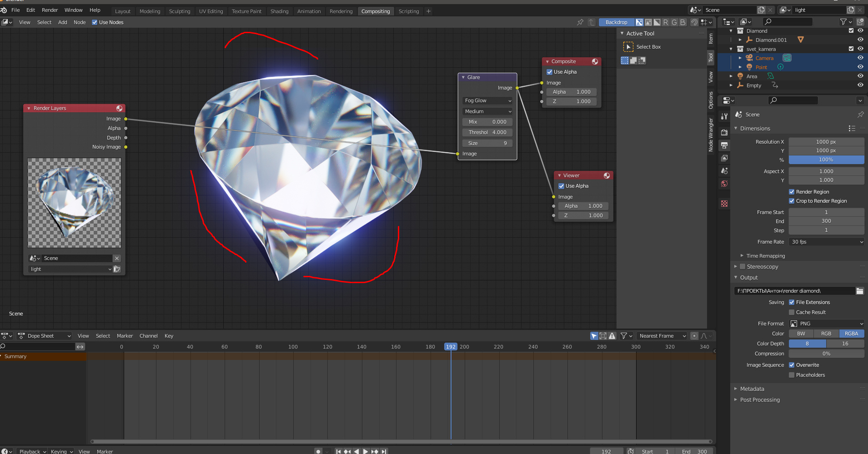The width and height of the screenshot is (868, 454).
Task: Switch to the Shading workspace tab
Action: pos(279,11)
